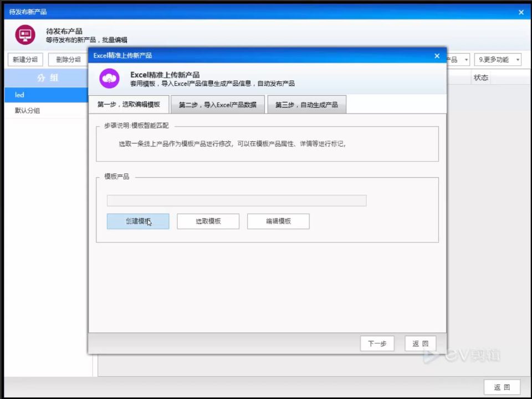
Task: Click 返回 in the Excel upload dialog
Action: point(421,344)
